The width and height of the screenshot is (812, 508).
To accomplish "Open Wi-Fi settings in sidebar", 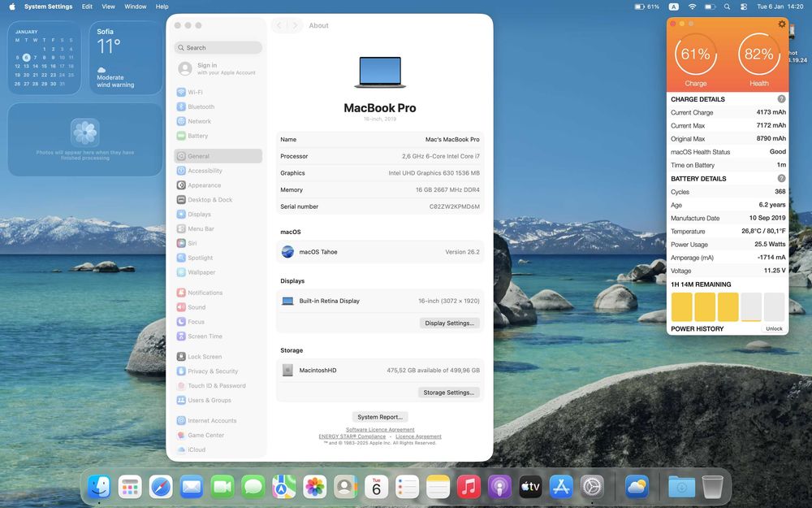I will pos(218,93).
